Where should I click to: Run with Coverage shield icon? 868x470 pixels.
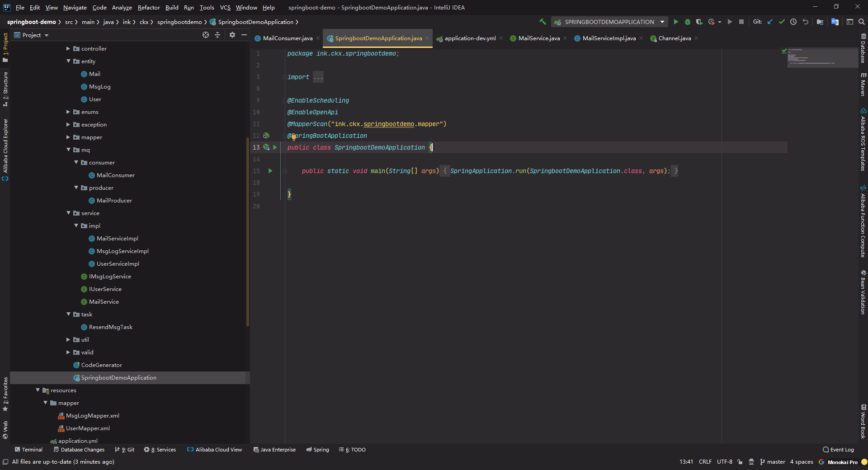click(x=699, y=22)
